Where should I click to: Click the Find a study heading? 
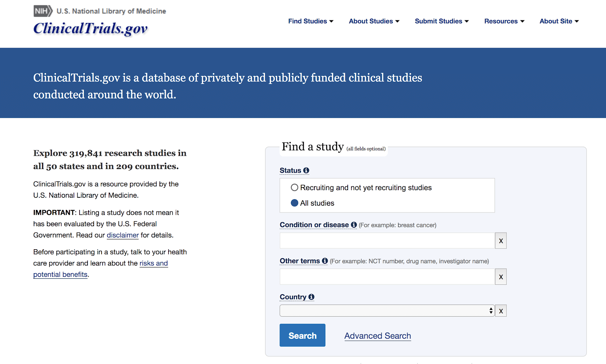[313, 147]
